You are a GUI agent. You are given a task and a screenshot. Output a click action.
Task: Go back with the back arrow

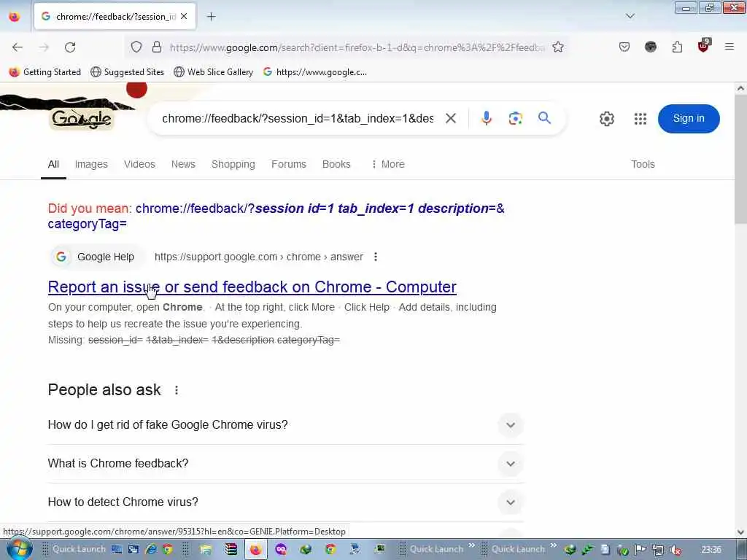click(18, 47)
